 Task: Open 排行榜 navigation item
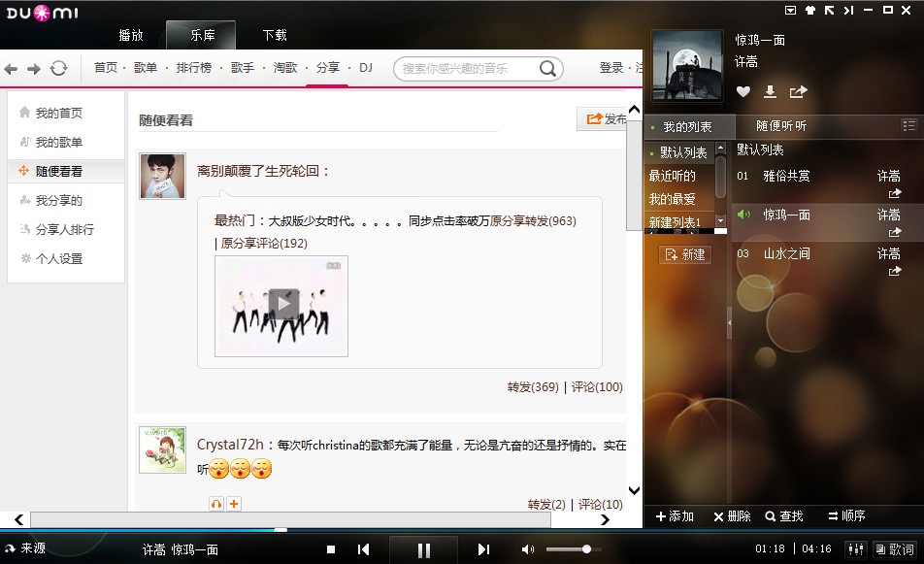194,68
